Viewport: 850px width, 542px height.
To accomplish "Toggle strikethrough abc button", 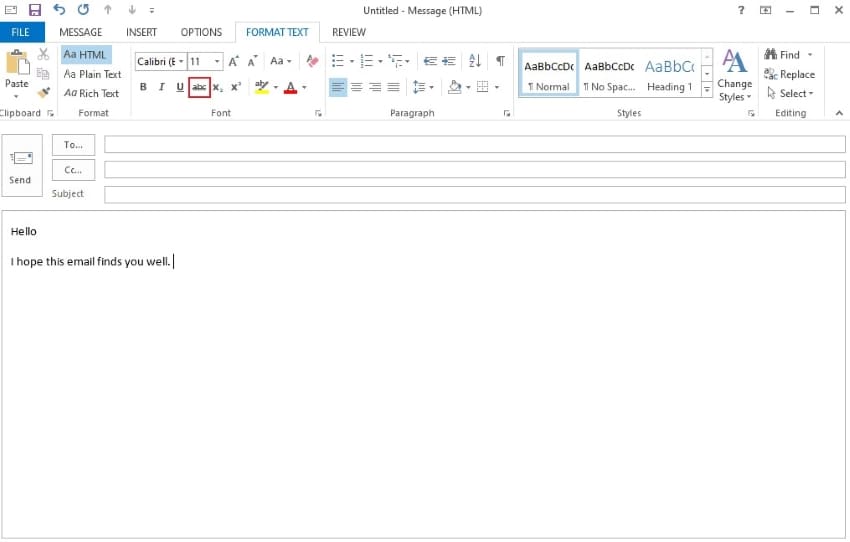I will (199, 87).
